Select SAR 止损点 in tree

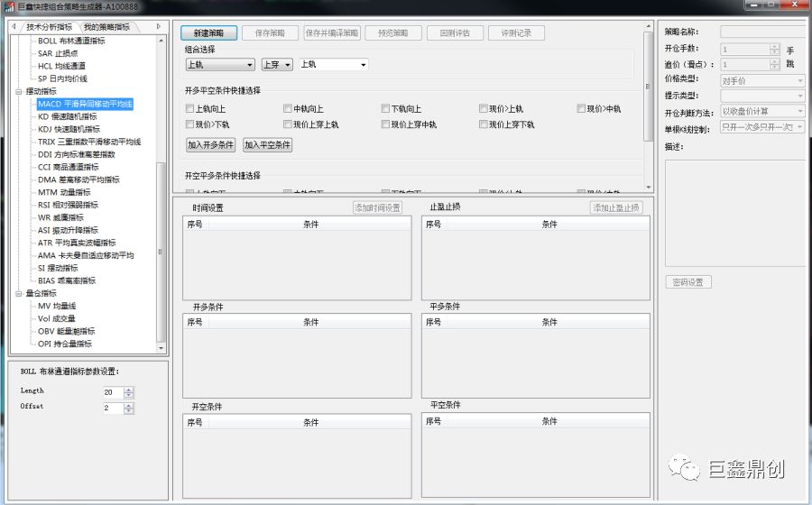[x=57, y=53]
